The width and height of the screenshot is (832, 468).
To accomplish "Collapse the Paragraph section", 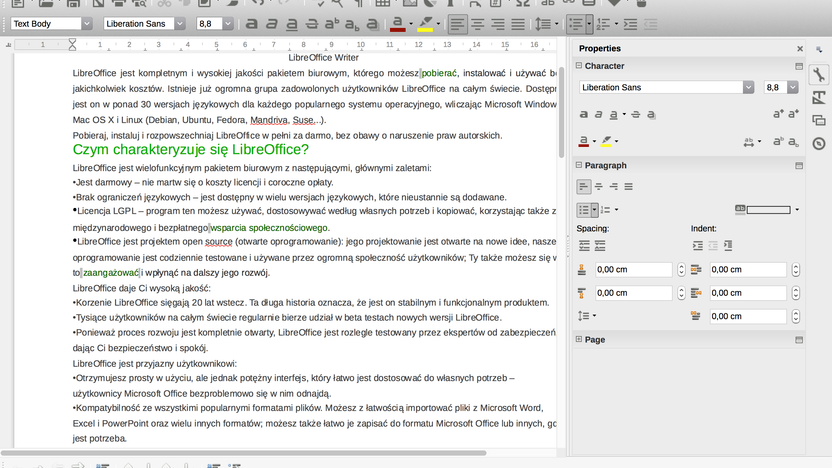I will point(579,165).
